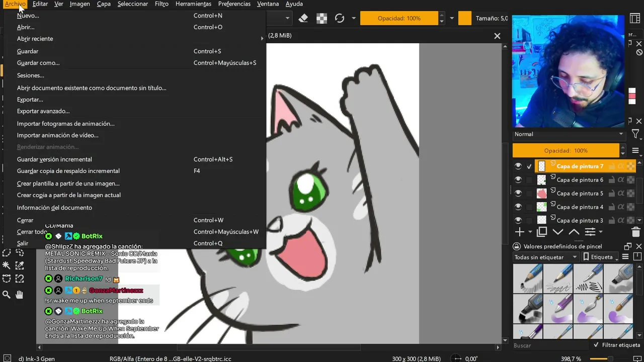The image size is (644, 362).
Task: Check the Capa de pintura 6 checkbox
Action: click(x=529, y=180)
